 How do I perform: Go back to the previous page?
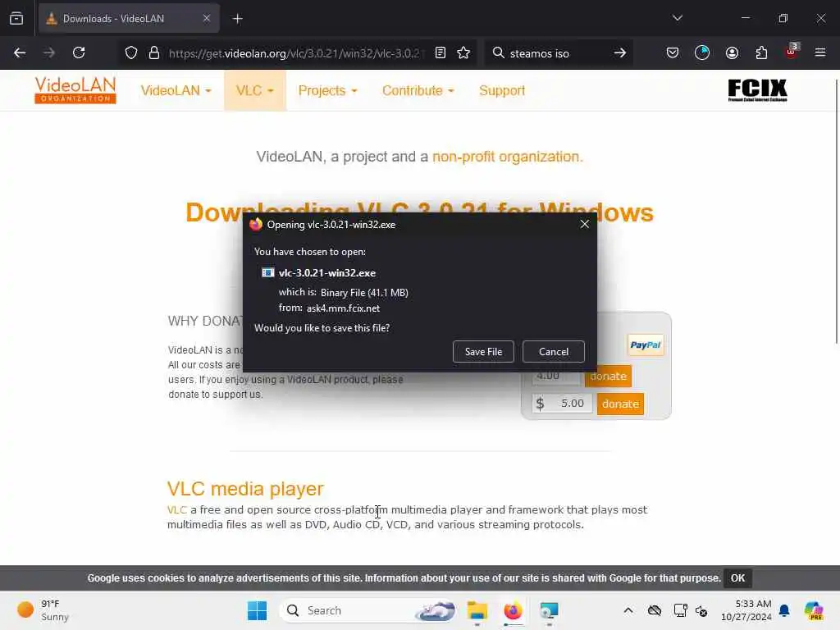click(20, 52)
